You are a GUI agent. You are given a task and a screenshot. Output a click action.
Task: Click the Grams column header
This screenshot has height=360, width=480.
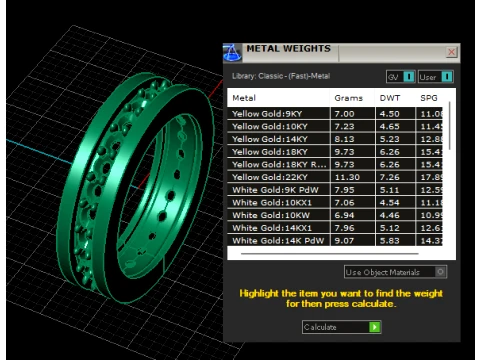click(x=348, y=98)
